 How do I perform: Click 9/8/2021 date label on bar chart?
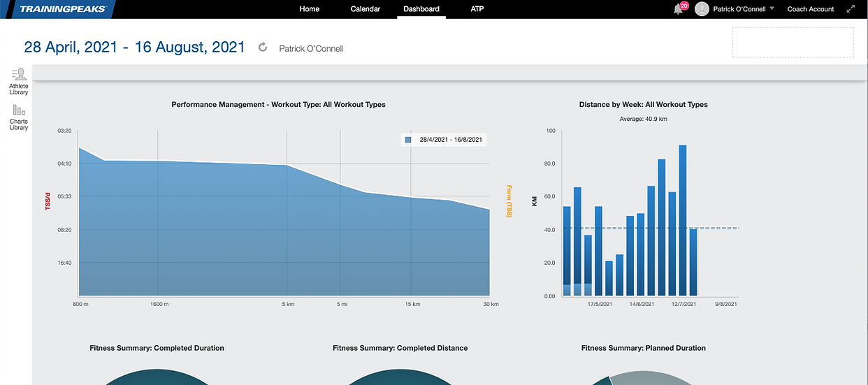pos(726,305)
